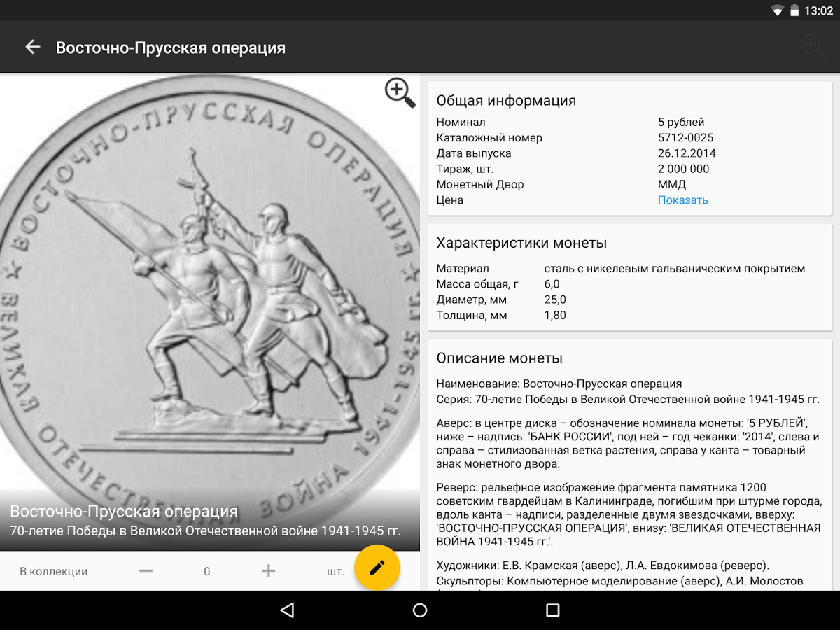Tap the Номинал label
The height and width of the screenshot is (630, 840).
click(461, 122)
